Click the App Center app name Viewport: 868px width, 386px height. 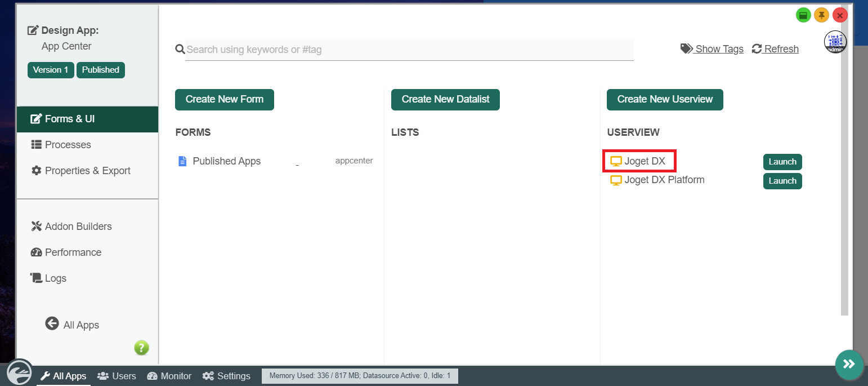coord(66,46)
